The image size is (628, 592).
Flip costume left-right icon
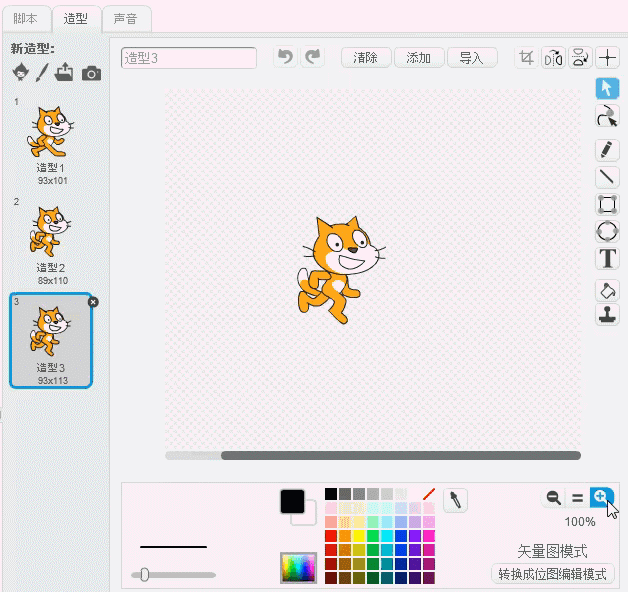[x=553, y=58]
